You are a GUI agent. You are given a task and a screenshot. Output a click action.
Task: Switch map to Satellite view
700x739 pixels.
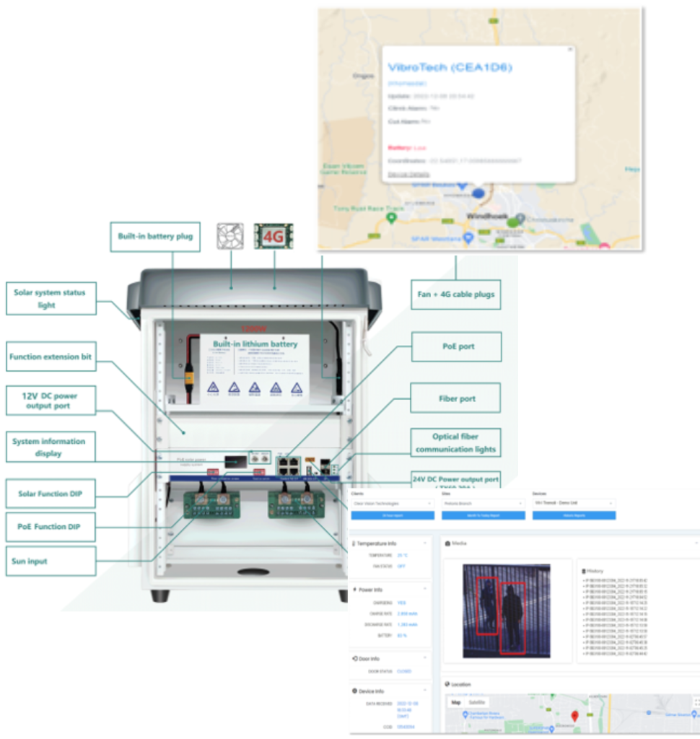pos(477,702)
